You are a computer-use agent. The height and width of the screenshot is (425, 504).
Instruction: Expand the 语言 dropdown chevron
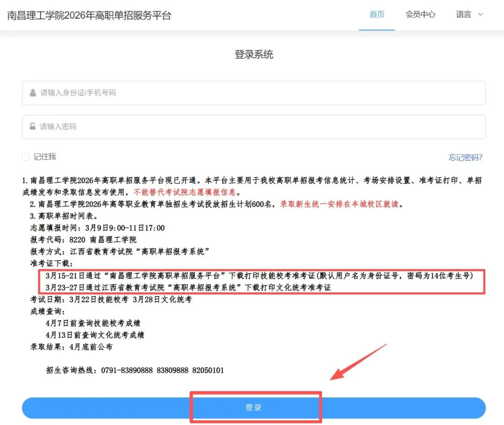(x=481, y=14)
